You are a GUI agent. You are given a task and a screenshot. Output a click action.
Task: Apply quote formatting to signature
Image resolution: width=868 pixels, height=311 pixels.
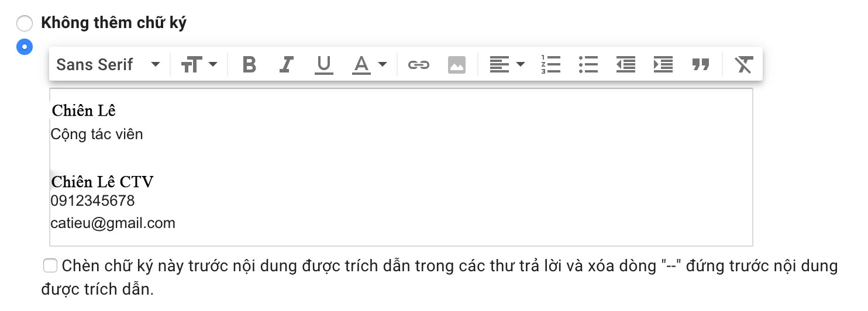tap(700, 64)
